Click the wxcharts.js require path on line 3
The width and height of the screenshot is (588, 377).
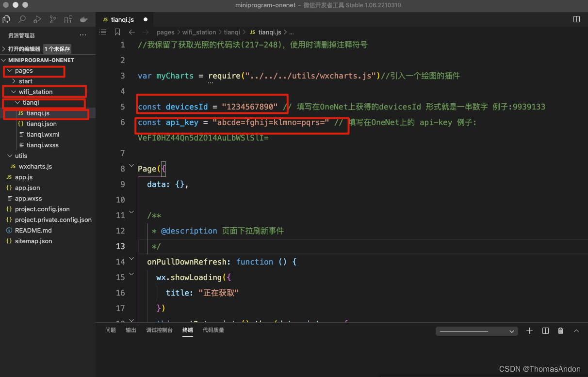pos(311,76)
